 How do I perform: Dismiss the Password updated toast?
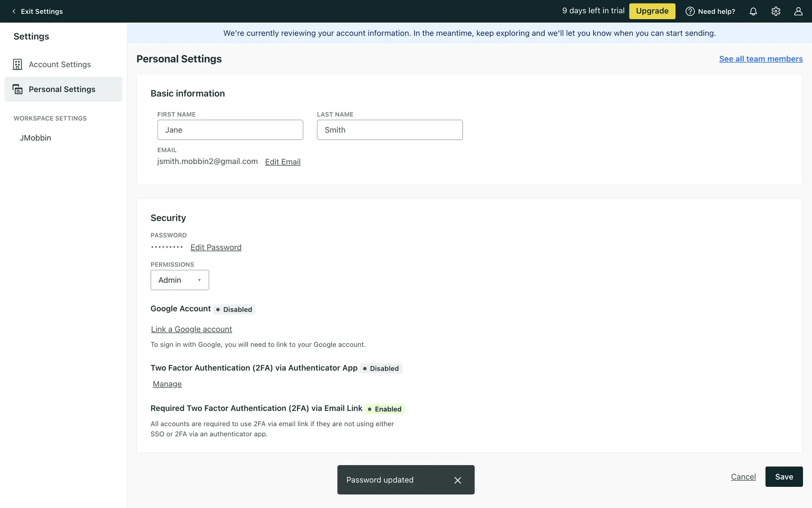pos(458,480)
